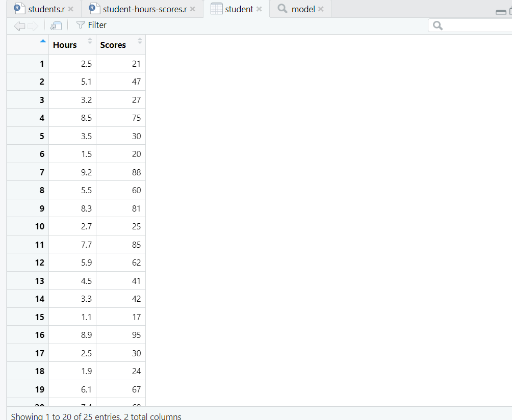This screenshot has height=420, width=512.
Task: Pop out the table into a separate window
Action: 56,25
